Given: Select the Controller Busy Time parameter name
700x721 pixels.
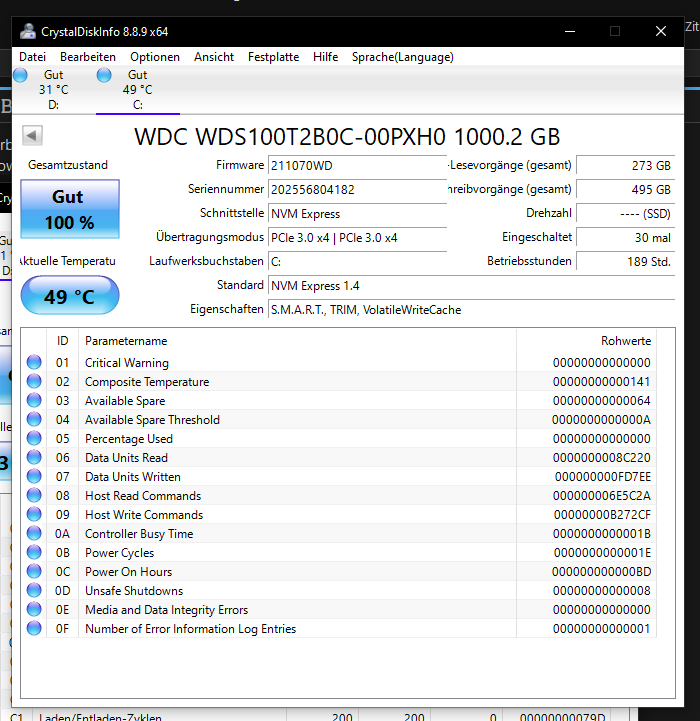Looking at the screenshot, I should coord(139,534).
